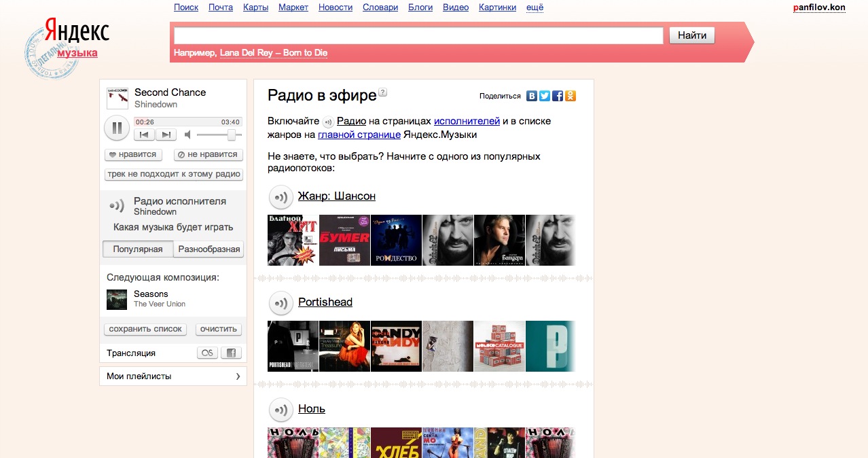Click inside the music search field
Screen dimensions: 868x458
[x=418, y=35]
